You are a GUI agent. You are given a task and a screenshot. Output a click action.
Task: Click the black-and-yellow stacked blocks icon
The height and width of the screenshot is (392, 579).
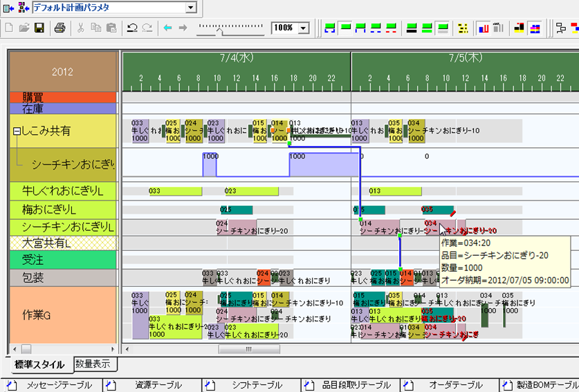[x=520, y=28]
